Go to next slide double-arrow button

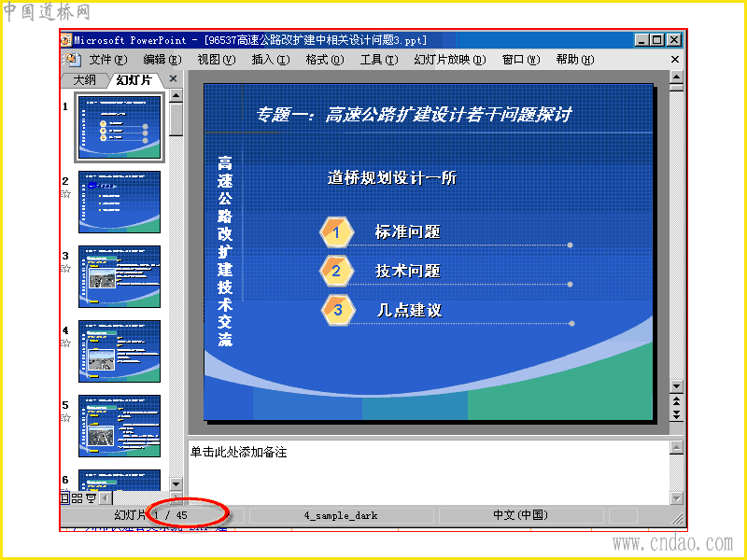676,414
